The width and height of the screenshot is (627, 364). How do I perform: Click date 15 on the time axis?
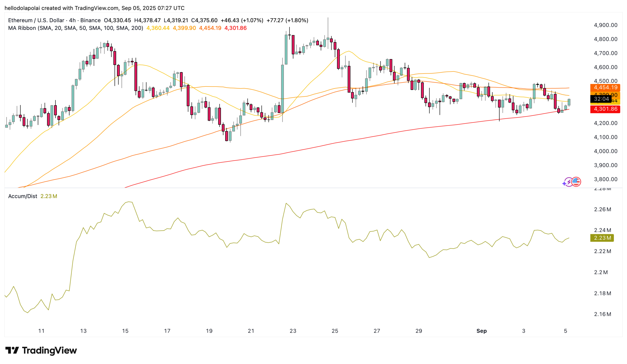tap(125, 331)
